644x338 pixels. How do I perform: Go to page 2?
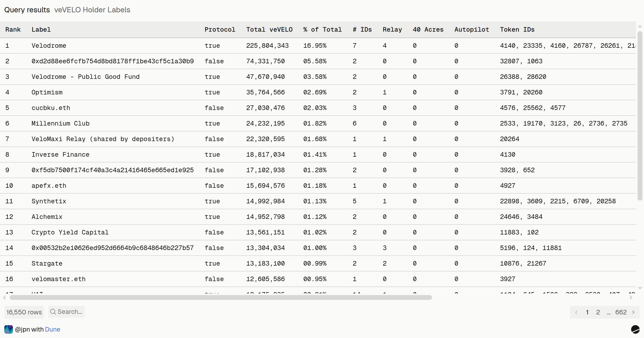[x=598, y=312]
